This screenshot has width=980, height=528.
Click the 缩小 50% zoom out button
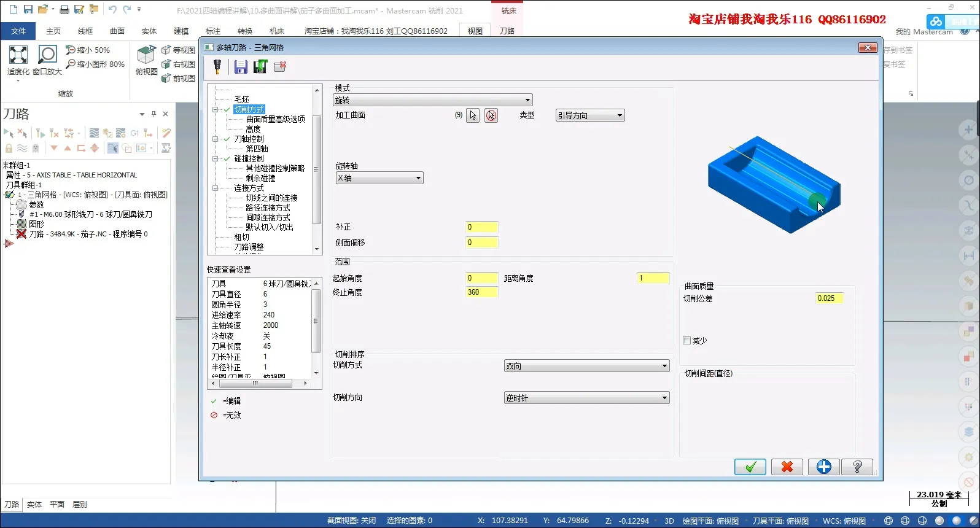coord(88,50)
